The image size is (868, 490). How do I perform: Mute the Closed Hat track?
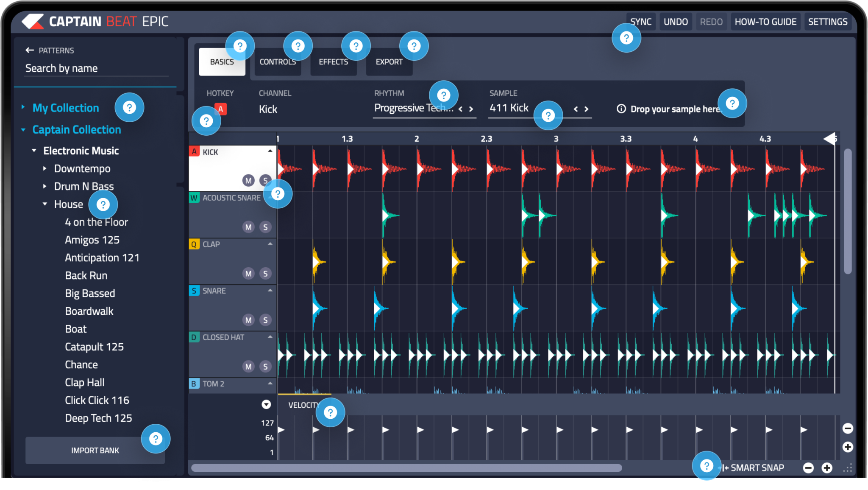pyautogui.click(x=248, y=367)
